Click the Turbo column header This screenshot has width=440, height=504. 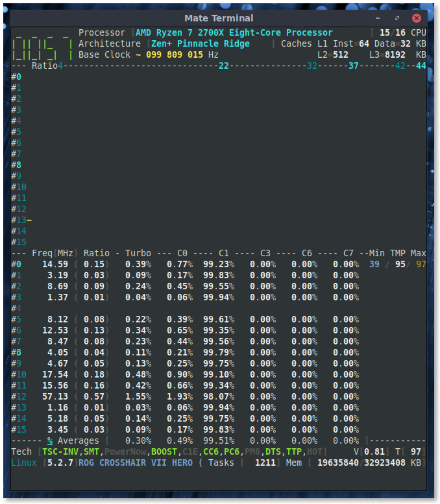[x=138, y=253]
